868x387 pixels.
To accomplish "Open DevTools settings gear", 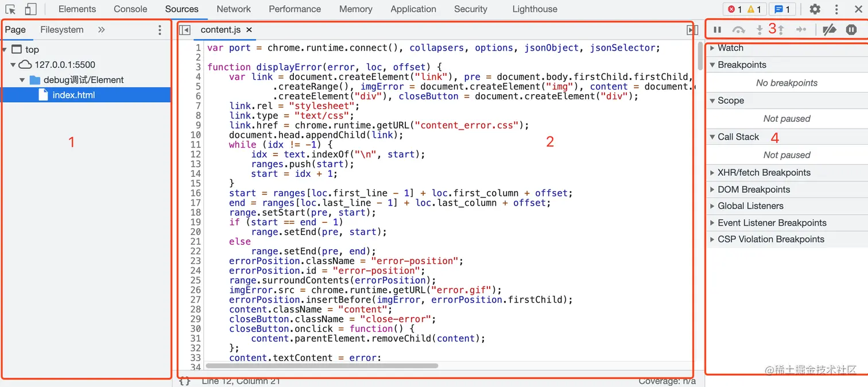I will [815, 9].
